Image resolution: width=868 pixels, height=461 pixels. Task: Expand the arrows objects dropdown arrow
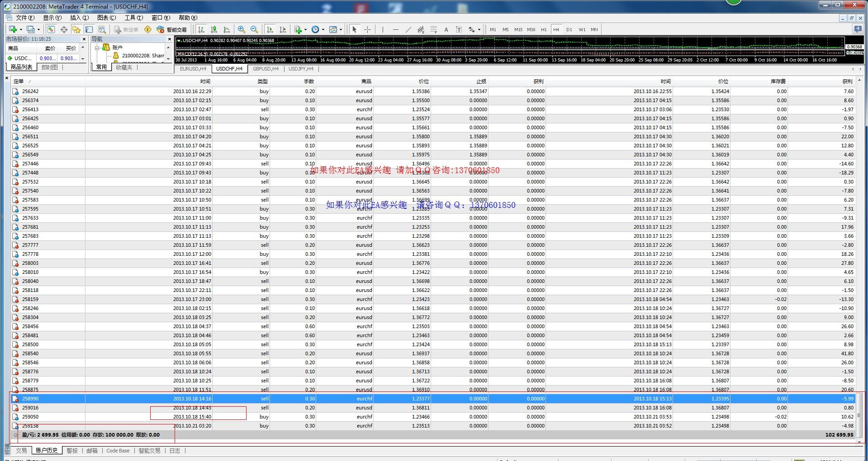point(479,30)
